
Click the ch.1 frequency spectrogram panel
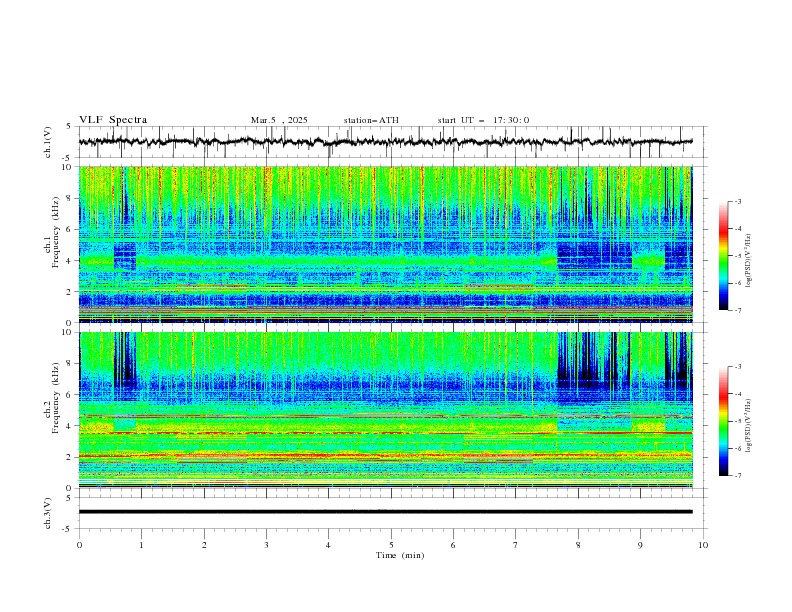point(385,244)
